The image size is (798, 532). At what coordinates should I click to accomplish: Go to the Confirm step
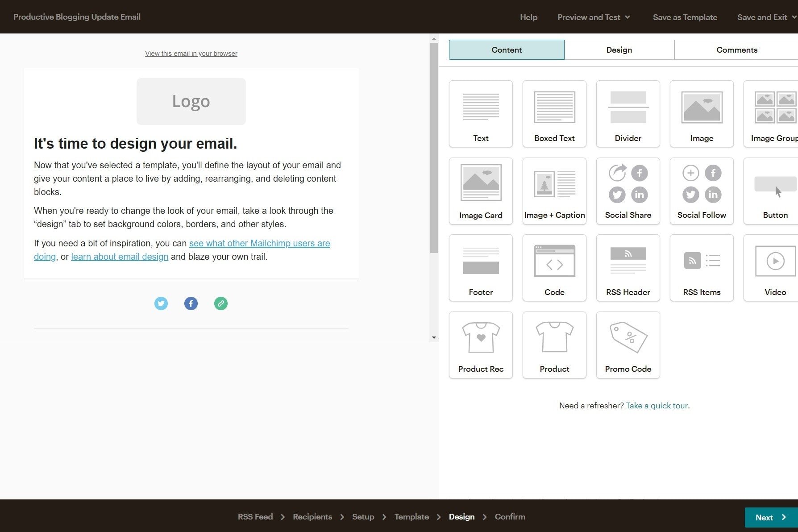510,516
